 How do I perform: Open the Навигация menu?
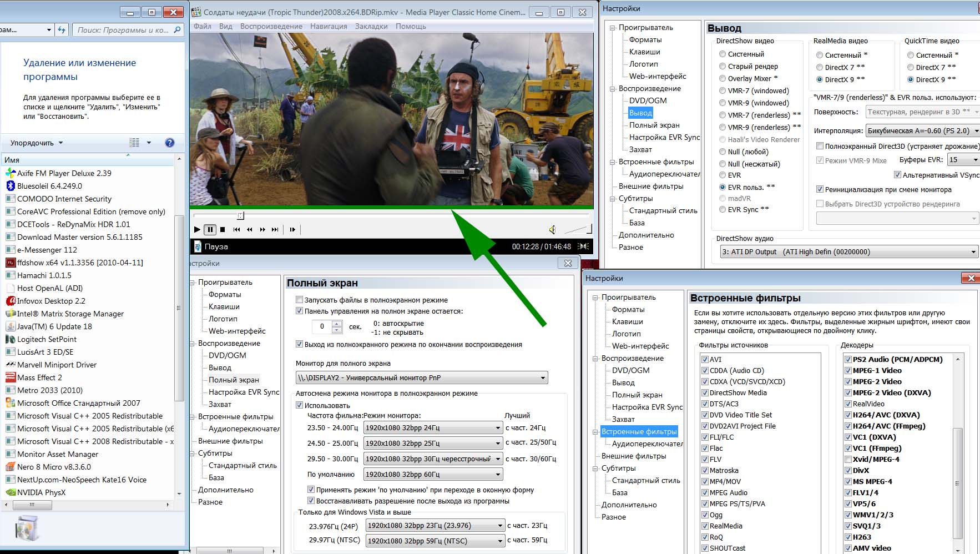click(329, 26)
